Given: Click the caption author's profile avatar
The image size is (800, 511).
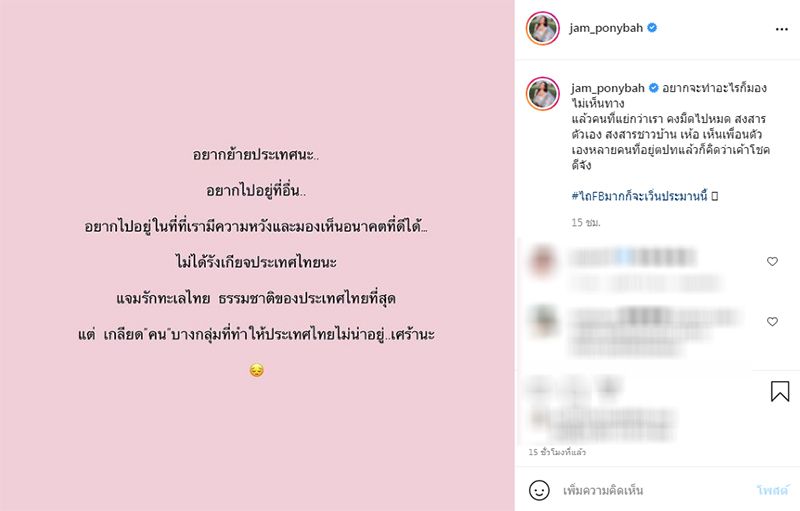Looking at the screenshot, I should pyautogui.click(x=543, y=94).
